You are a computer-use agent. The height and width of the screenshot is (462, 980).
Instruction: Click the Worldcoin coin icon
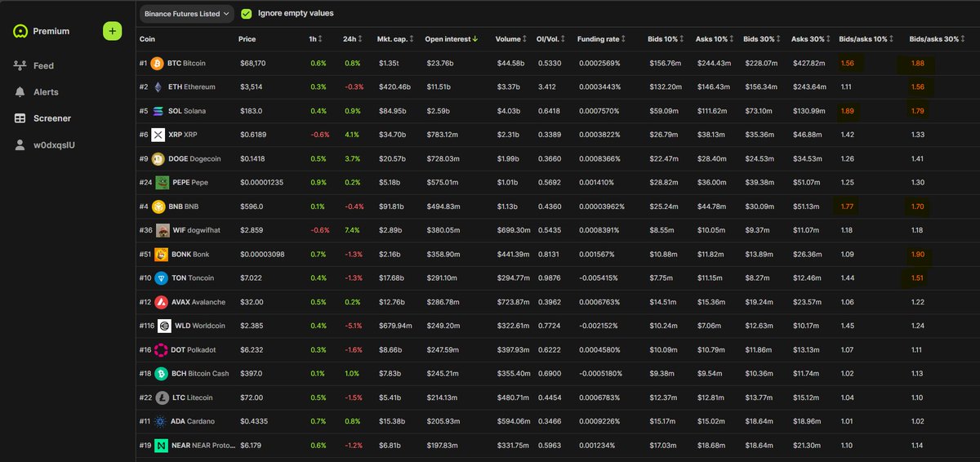click(x=163, y=326)
